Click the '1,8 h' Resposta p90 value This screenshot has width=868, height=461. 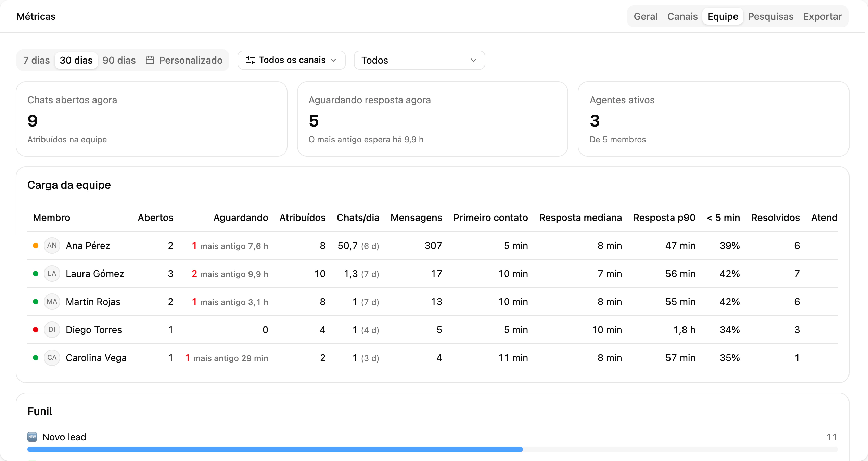[x=684, y=330]
